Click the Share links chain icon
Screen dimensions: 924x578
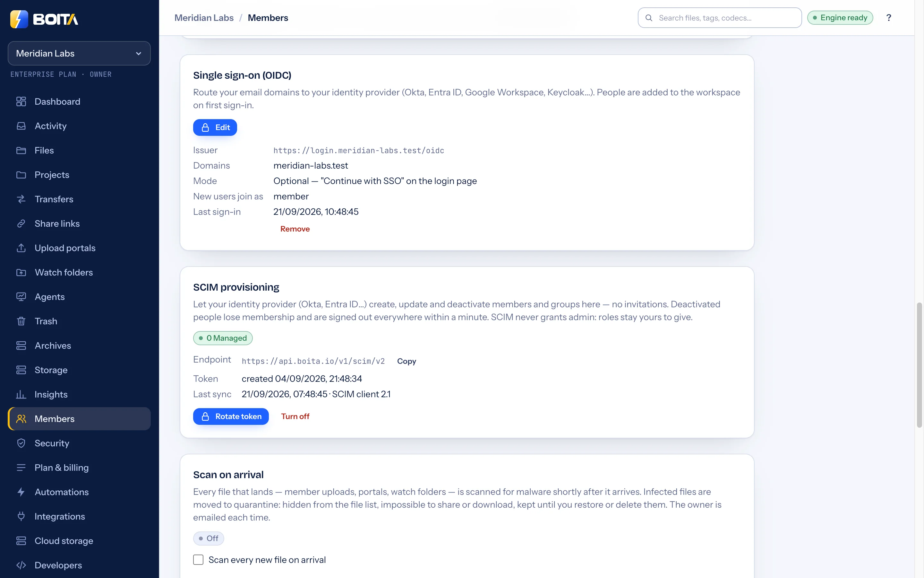[x=21, y=223]
